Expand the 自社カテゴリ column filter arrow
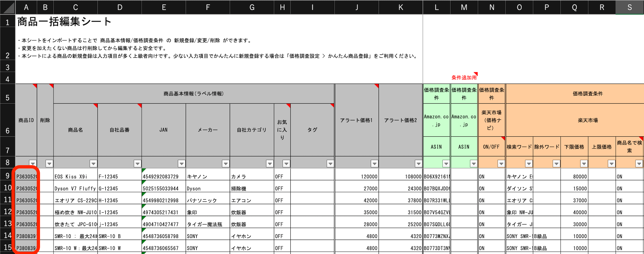644x254 pixels. [270, 163]
